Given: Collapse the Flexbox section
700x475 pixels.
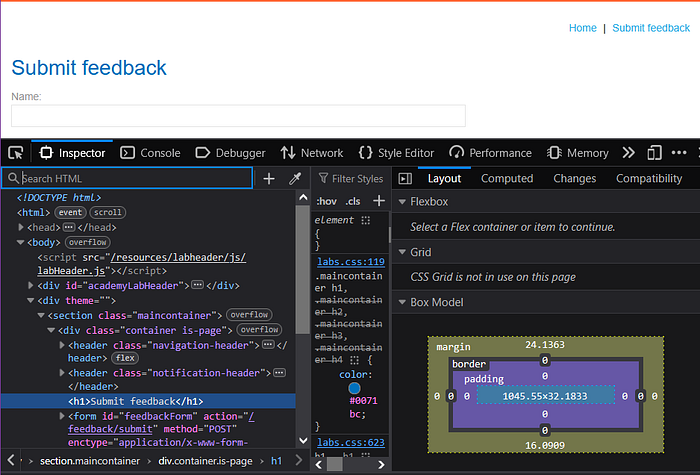Looking at the screenshot, I should pyautogui.click(x=402, y=202).
